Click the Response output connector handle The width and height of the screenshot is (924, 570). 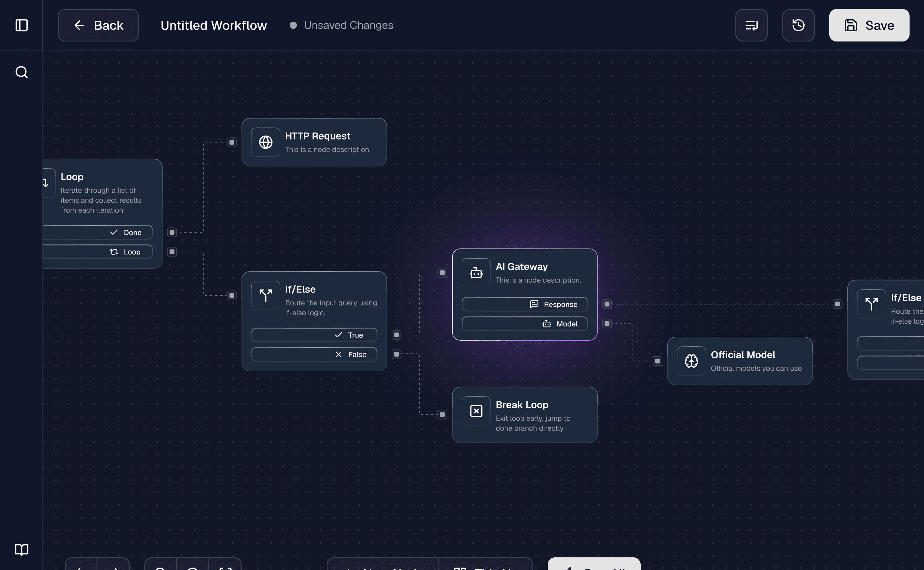point(607,304)
